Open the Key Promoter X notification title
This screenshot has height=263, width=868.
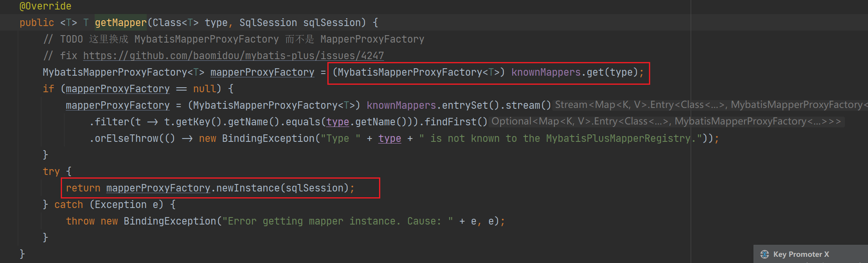(x=801, y=254)
